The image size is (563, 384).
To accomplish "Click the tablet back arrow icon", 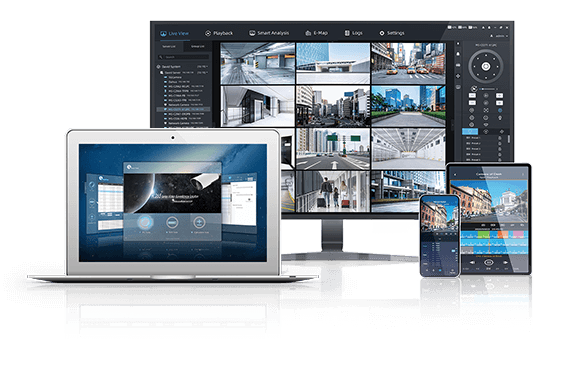I will click(456, 175).
